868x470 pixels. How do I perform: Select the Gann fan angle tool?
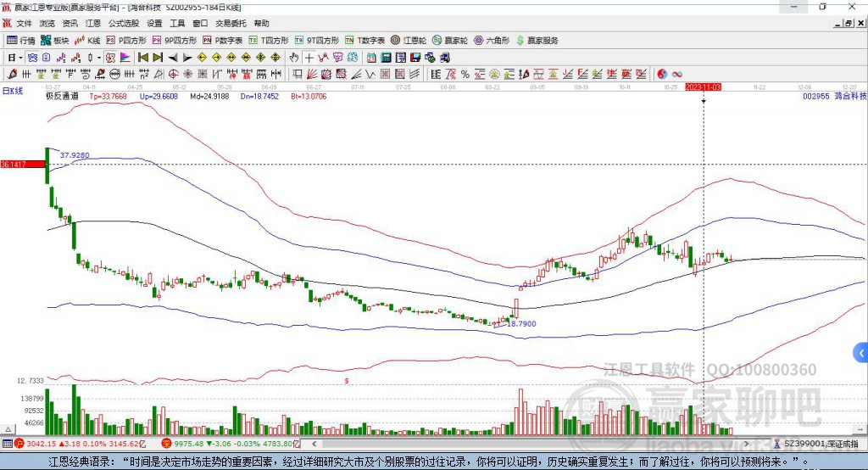(313, 75)
